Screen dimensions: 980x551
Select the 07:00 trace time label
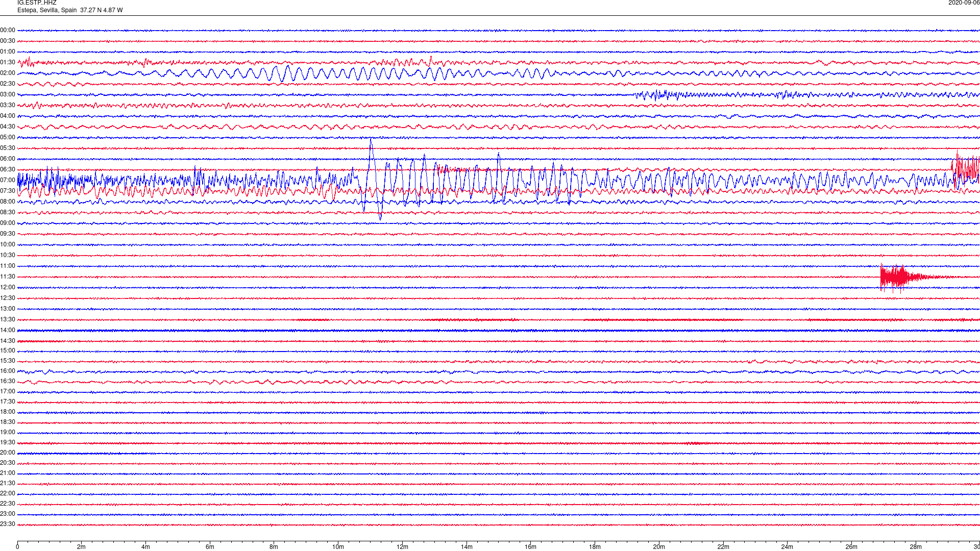(8, 181)
